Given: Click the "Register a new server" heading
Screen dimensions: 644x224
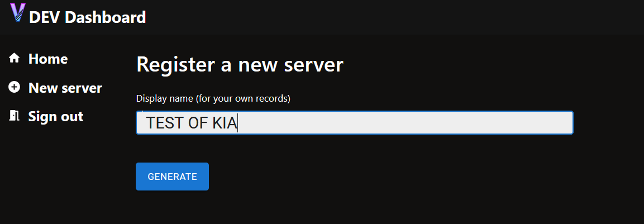Looking at the screenshot, I should pos(240,65).
